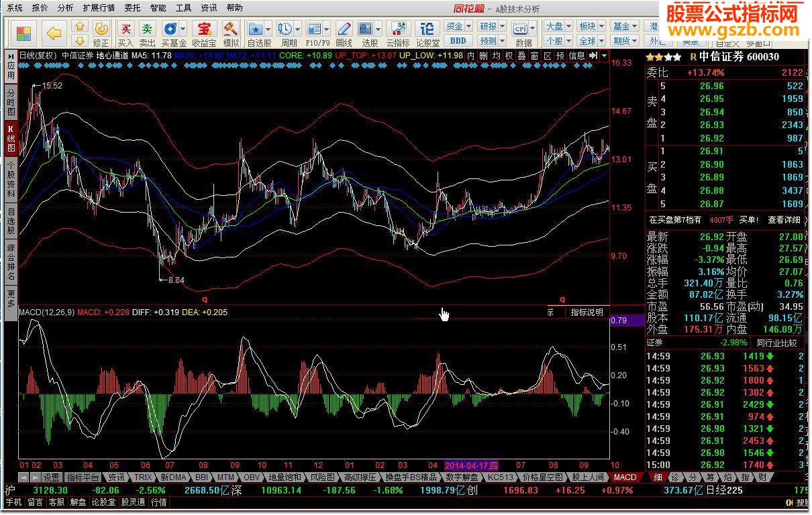Switch to the 个股资料 side tab
This screenshot has height=515, width=812.
click(11, 178)
